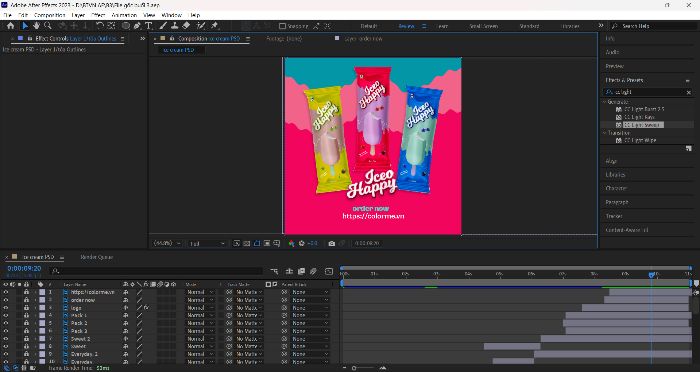Select the Roto Brush tool
The image size is (700, 372).
[201, 26]
